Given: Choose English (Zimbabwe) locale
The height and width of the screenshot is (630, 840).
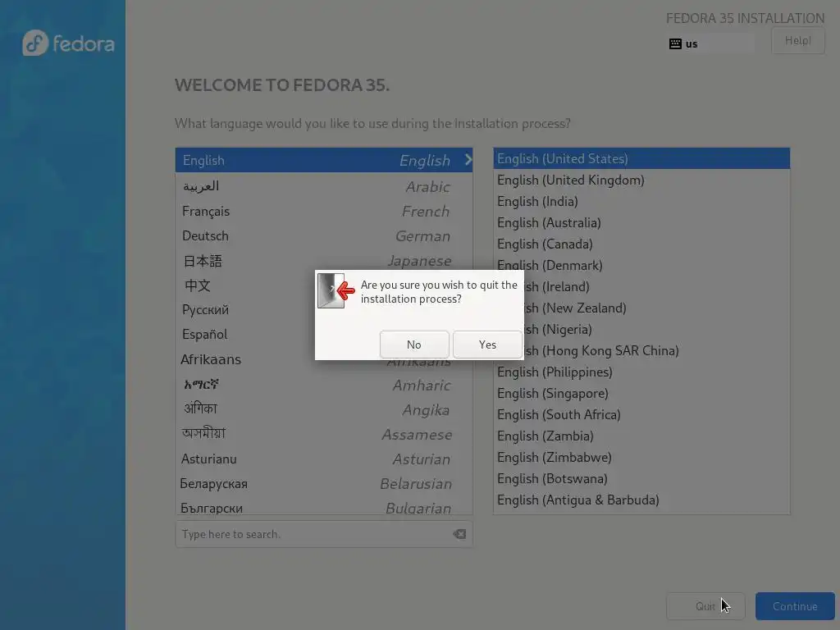Looking at the screenshot, I should click(641, 458).
